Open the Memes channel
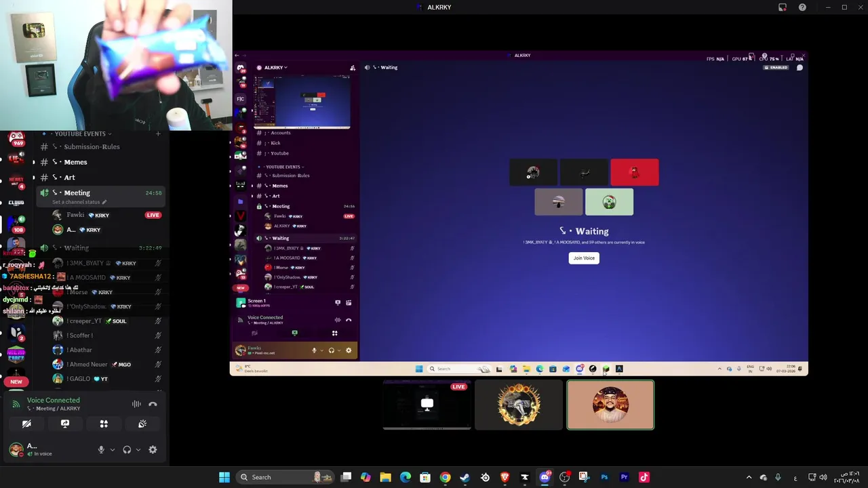This screenshot has height=488, width=868. (100, 162)
